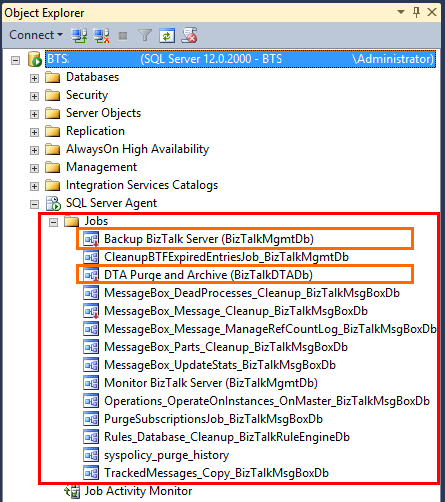445x502 pixels.
Task: Select TrackedMessages_Copy_BizTalkMsgBoxDb job
Action: click(x=217, y=473)
